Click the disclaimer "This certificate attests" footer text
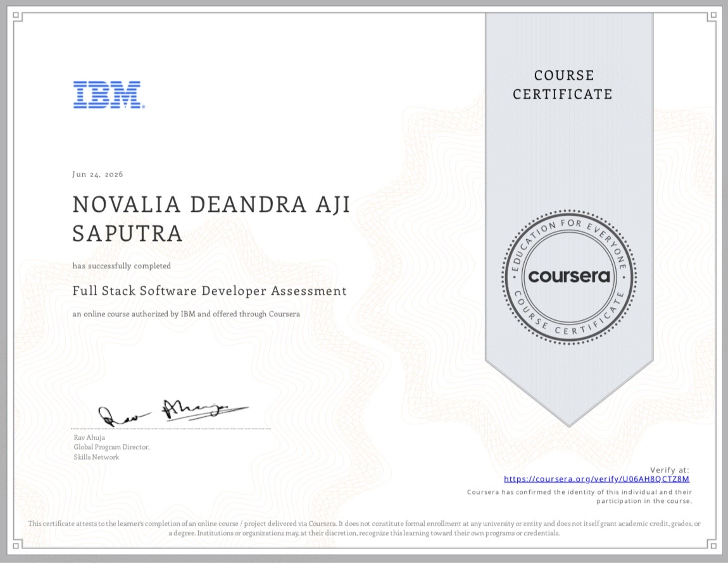The width and height of the screenshot is (728, 563). tap(364, 528)
